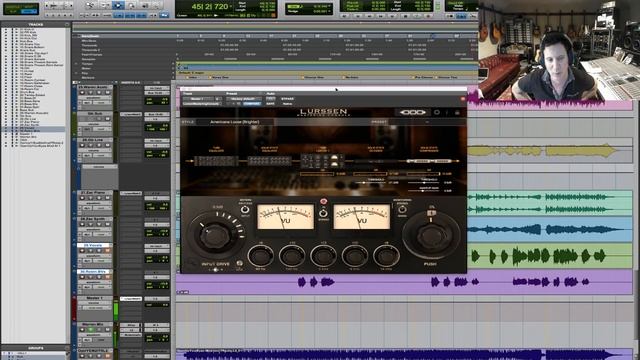Viewport: 640px width, 360px height.
Task: Open the Tracks list popup menu
Action: (x=67, y=24)
